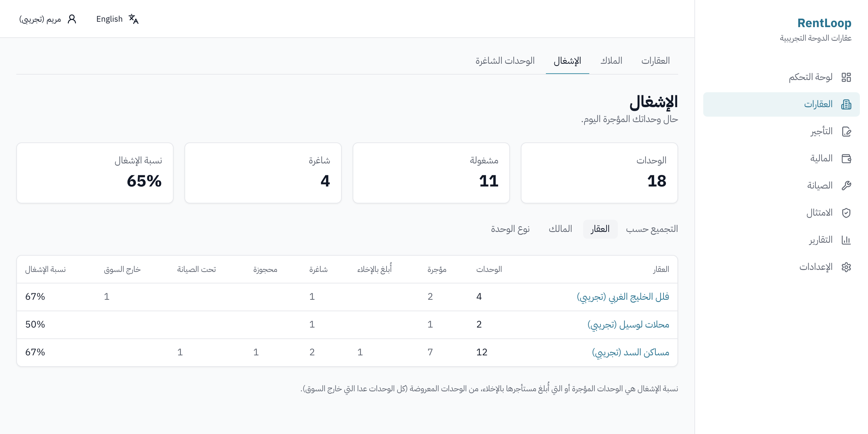Click the gear icon beside الإعدادات
This screenshot has height=434, width=868.
[x=846, y=267]
